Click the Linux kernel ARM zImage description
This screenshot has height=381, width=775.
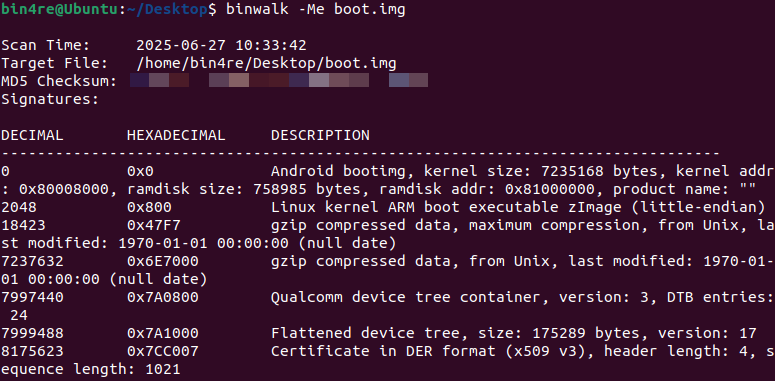[x=514, y=207]
